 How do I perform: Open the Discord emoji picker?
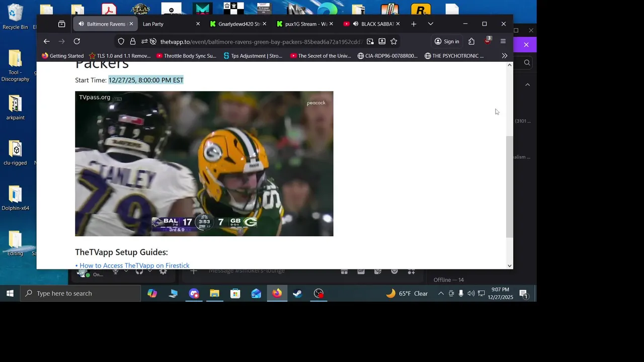[x=394, y=271]
